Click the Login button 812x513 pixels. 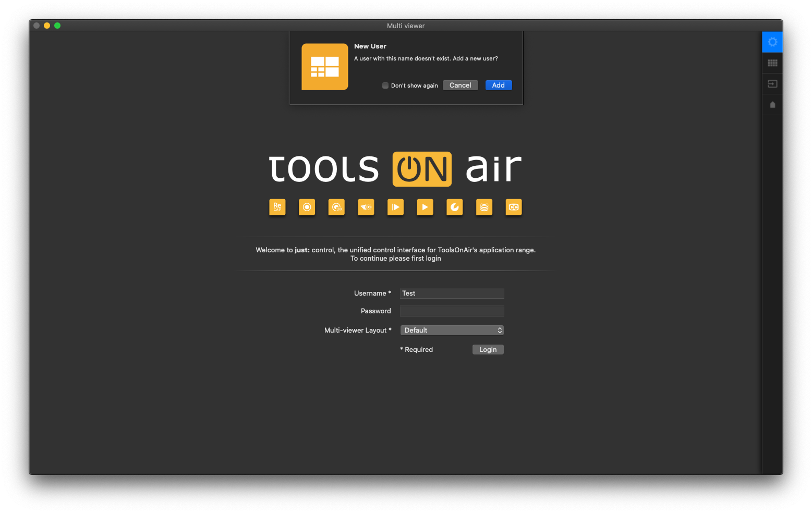coord(488,349)
